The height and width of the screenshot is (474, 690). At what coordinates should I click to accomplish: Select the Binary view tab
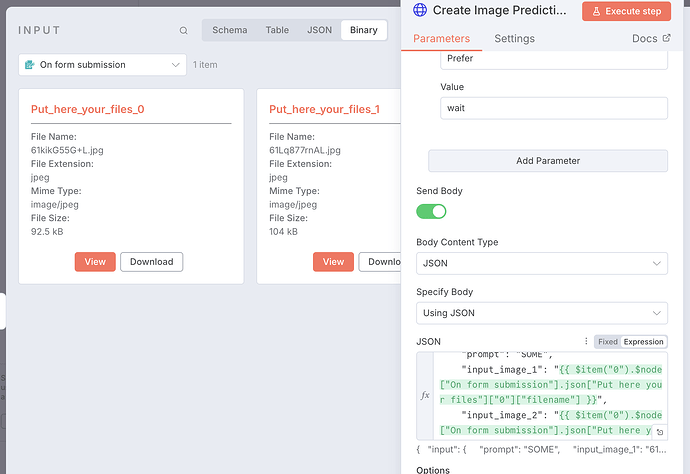(363, 30)
